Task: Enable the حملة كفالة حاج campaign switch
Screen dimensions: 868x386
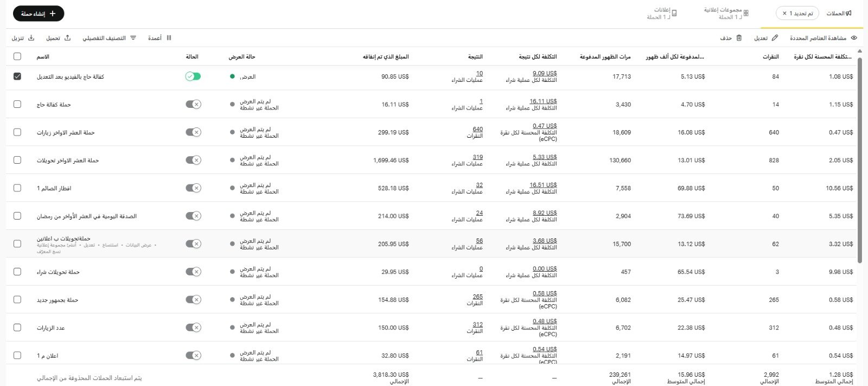Action: coord(193,104)
